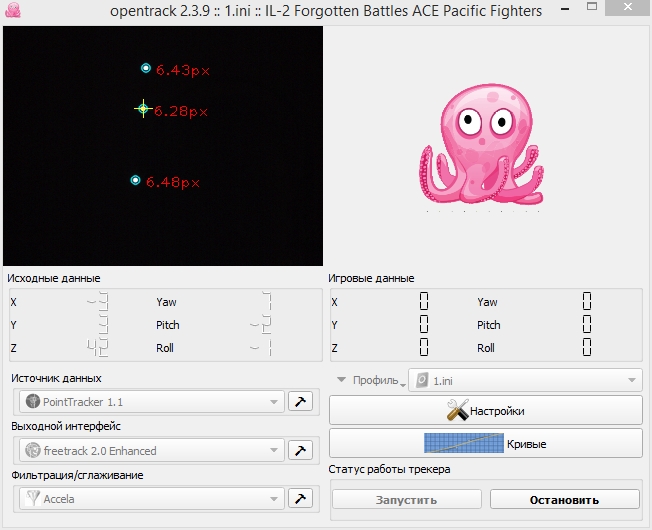
Task: Click the pink octopus pose preview
Action: click(485, 145)
